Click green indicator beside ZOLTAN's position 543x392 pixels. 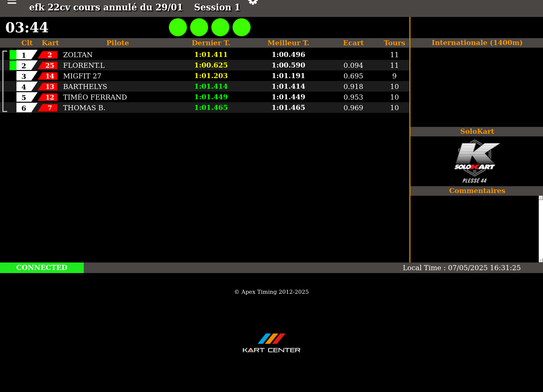[13, 55]
